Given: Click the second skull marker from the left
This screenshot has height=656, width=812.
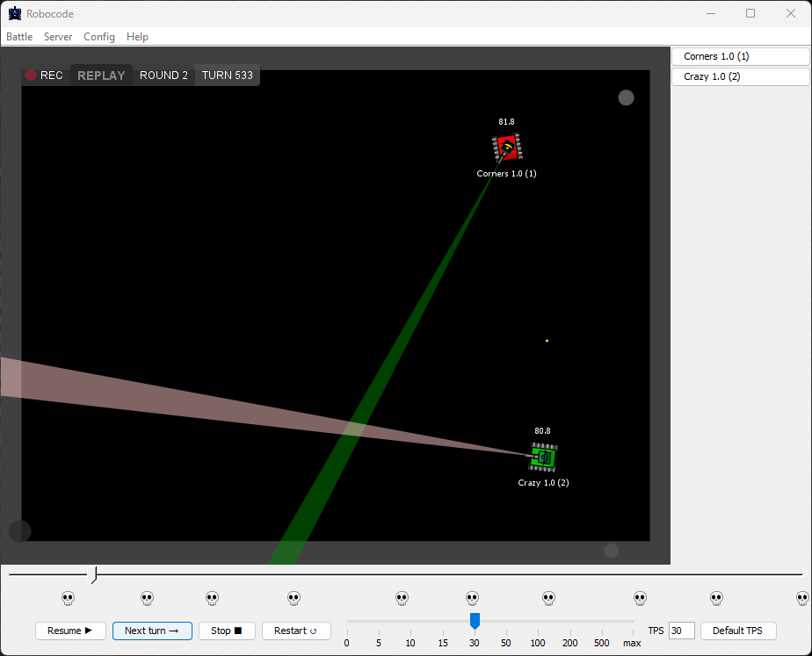Looking at the screenshot, I should pyautogui.click(x=147, y=598).
